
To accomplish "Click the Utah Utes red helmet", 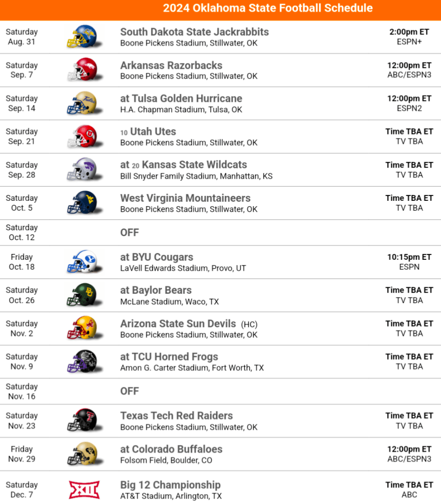I will (x=82, y=136).
